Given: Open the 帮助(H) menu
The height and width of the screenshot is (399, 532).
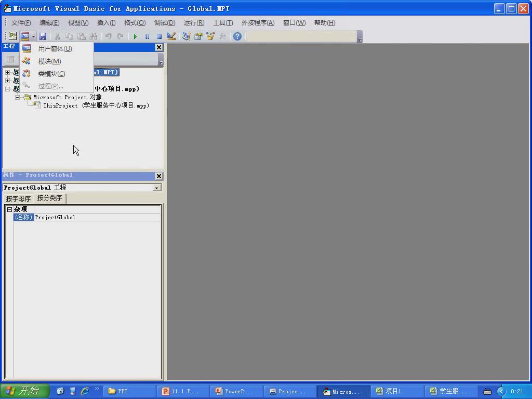Looking at the screenshot, I should pyautogui.click(x=325, y=23).
